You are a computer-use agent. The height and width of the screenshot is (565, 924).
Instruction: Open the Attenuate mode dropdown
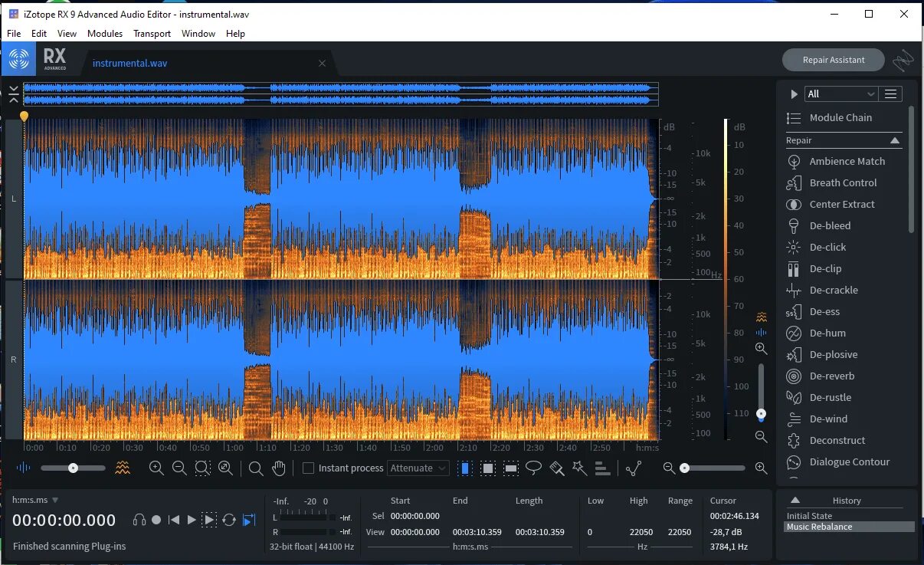418,468
